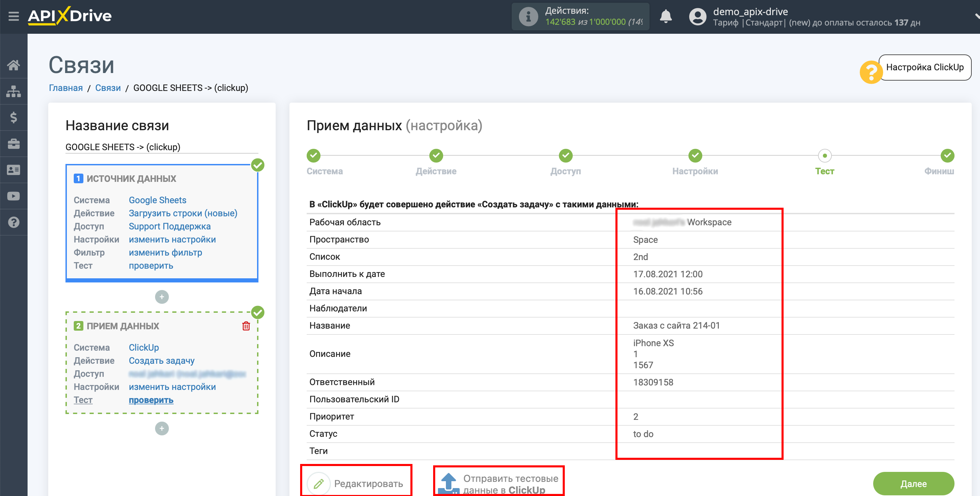Click the Пользовательский ID row label

tap(354, 400)
